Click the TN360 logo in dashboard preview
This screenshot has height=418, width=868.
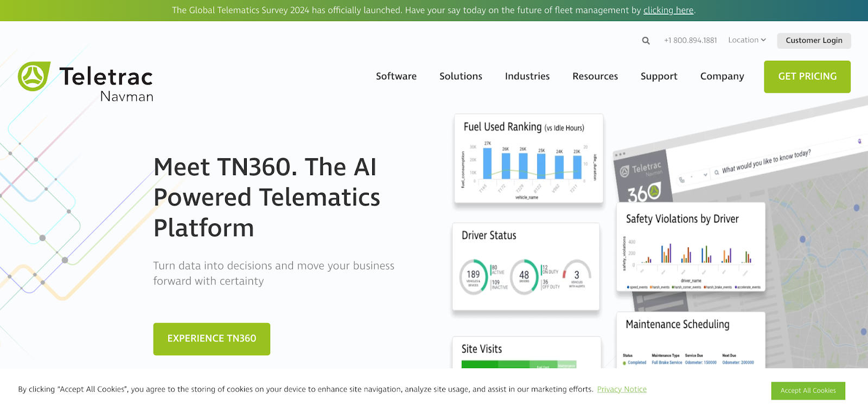click(644, 191)
